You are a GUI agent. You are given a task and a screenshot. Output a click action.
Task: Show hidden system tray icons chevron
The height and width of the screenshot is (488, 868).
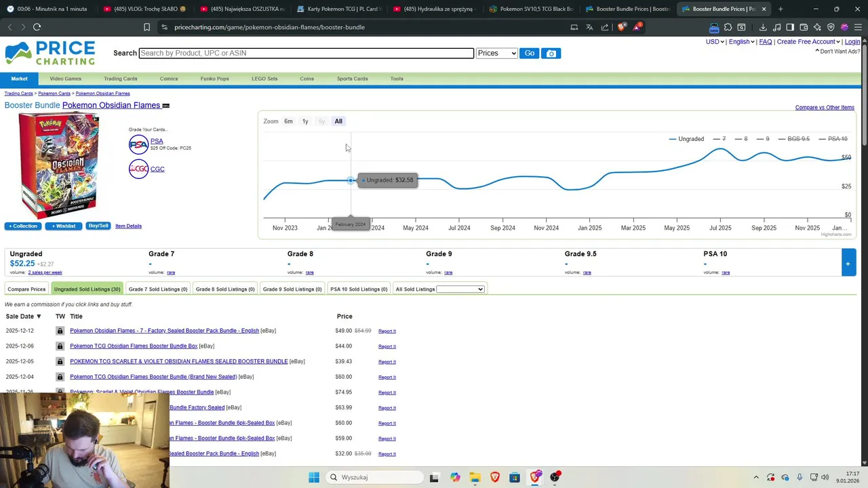[756, 477]
